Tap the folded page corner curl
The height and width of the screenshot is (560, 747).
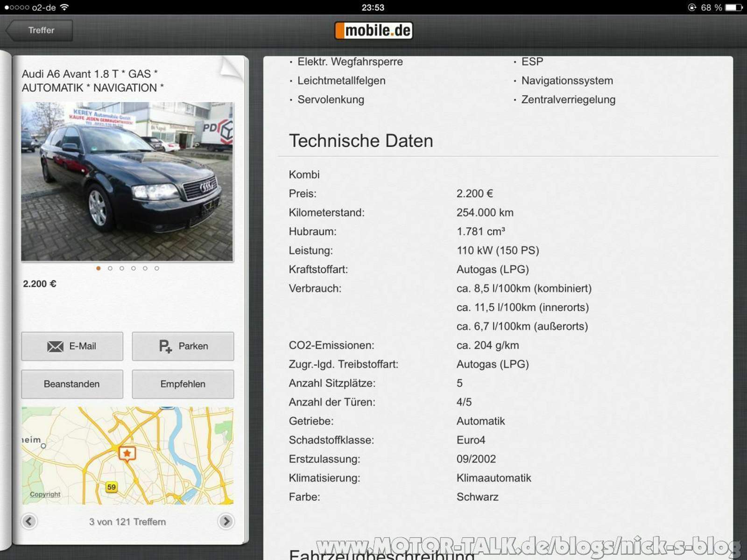click(x=232, y=69)
